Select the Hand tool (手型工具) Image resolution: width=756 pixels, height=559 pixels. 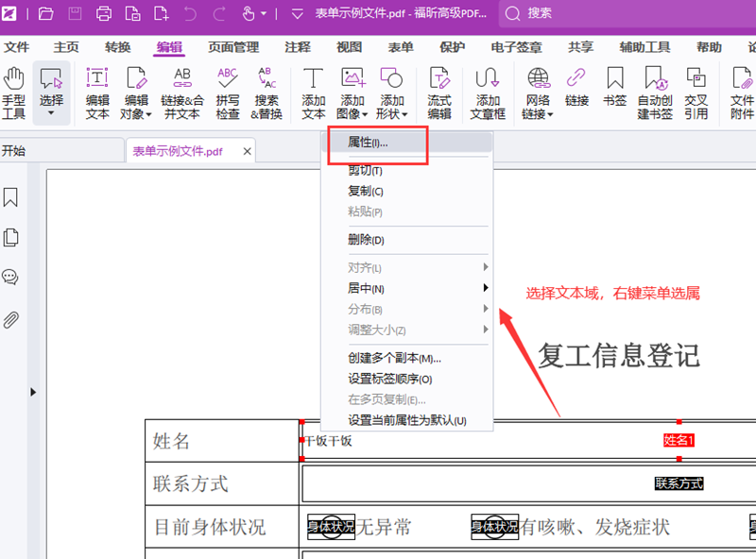14,93
